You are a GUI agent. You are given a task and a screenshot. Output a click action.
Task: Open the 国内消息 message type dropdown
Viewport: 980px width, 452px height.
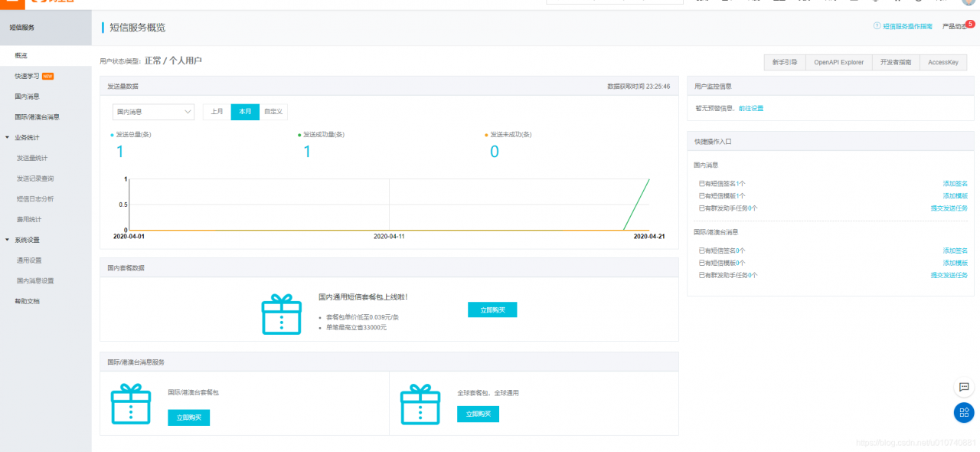point(153,112)
